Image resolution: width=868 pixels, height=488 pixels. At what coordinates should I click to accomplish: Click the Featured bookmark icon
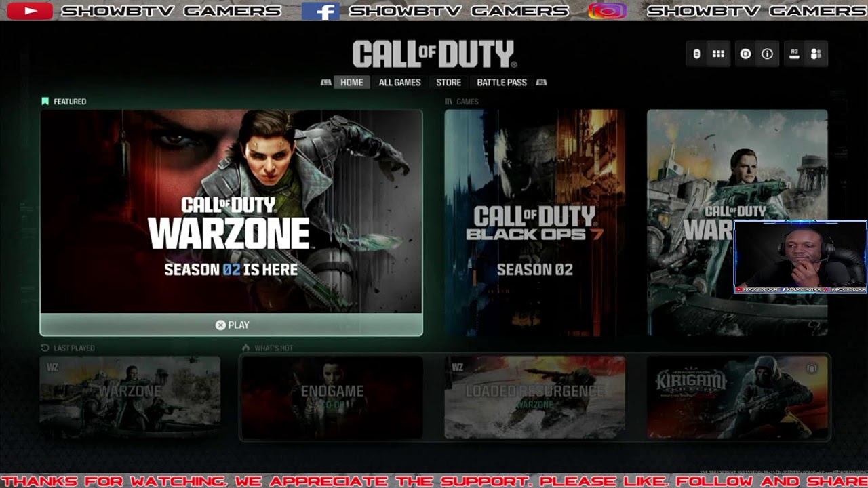click(45, 101)
